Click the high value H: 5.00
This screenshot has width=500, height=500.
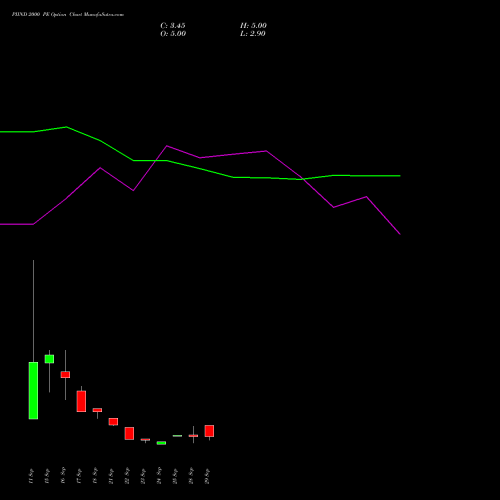pyautogui.click(x=253, y=26)
